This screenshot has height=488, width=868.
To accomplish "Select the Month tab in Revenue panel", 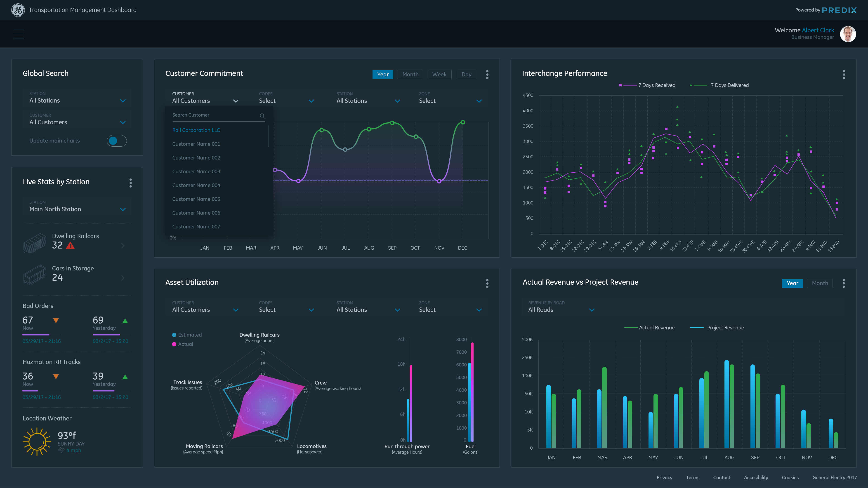I will [820, 283].
